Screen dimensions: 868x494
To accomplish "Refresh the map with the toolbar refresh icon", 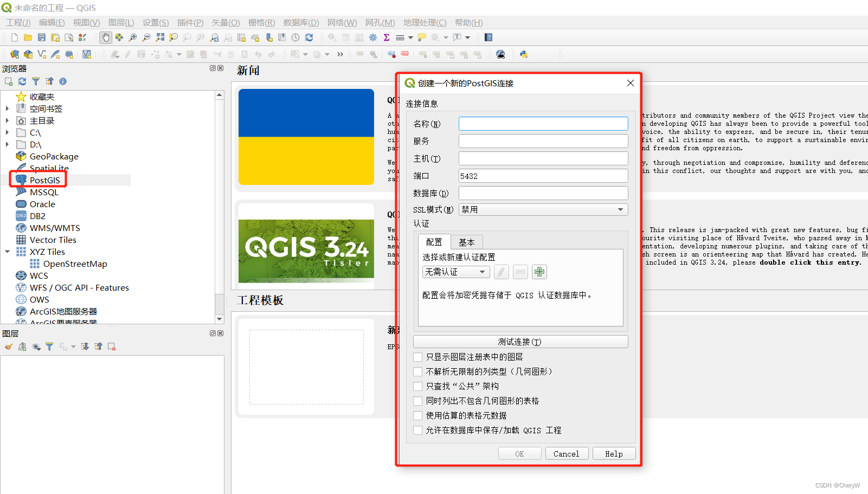I will click(309, 37).
